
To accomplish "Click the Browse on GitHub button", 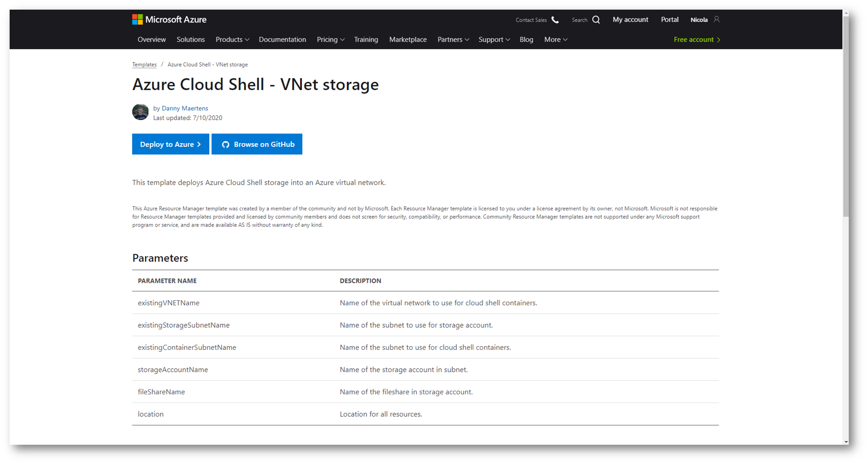I will [x=257, y=144].
